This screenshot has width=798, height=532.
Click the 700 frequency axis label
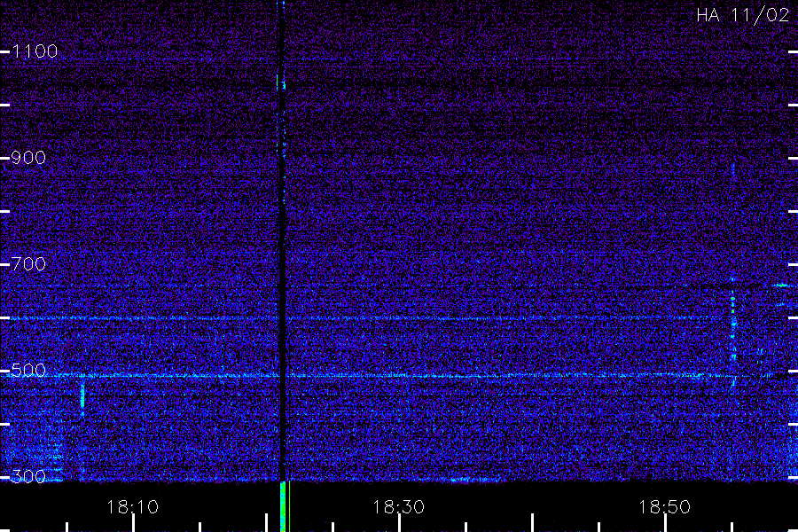[x=28, y=264]
